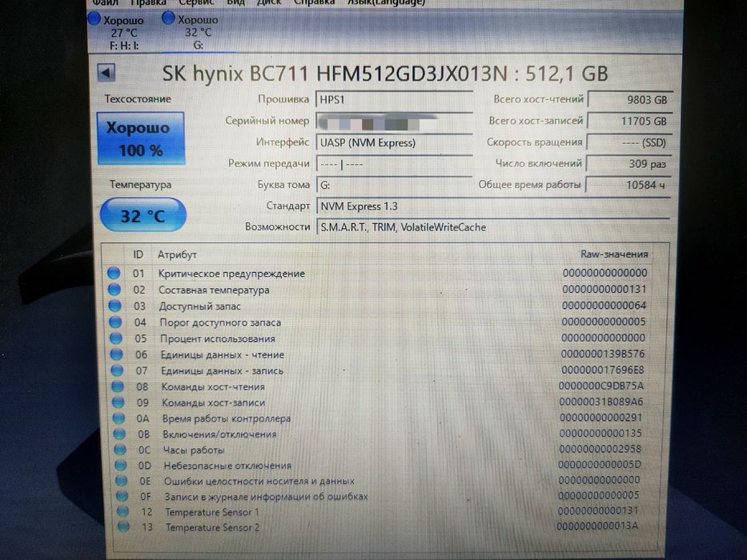The image size is (747, 560).
Task: Click the Буква тома field showing G:
Action: pos(394,185)
